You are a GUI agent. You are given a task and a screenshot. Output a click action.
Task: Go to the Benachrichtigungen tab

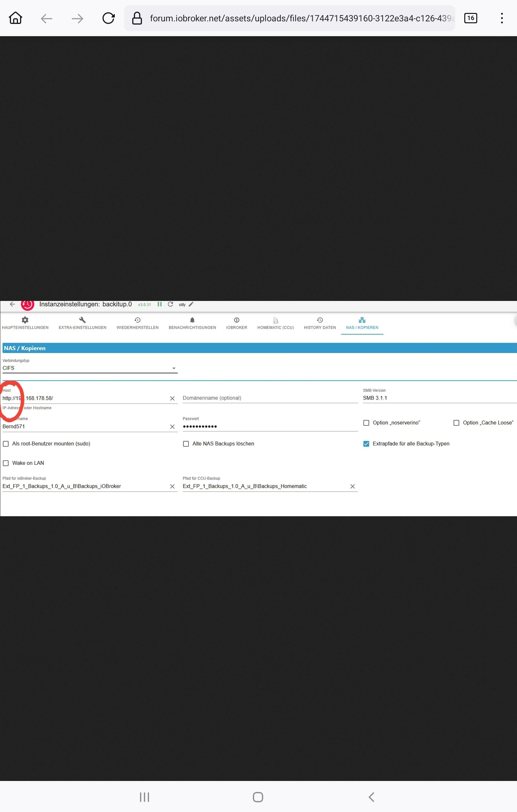coord(192,323)
